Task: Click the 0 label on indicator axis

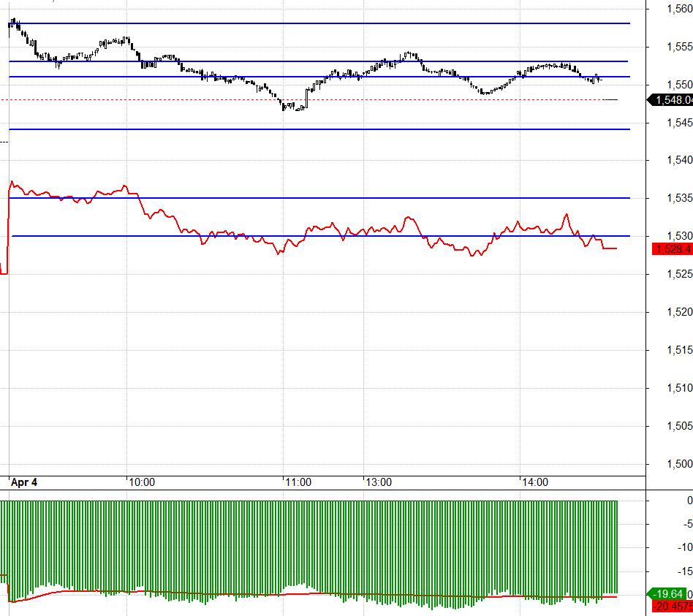Action: [689, 501]
